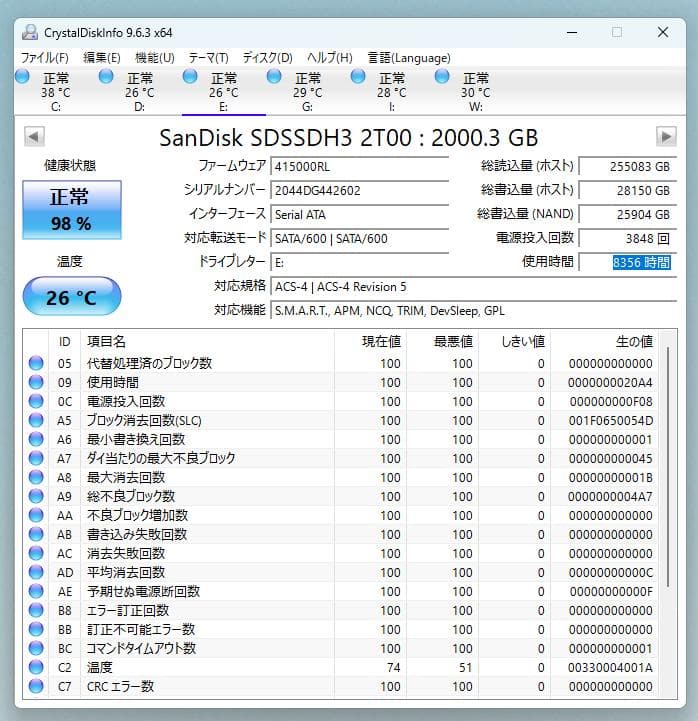Click status orb for attribute AD row
This screenshot has width=698, height=721.
click(x=36, y=572)
